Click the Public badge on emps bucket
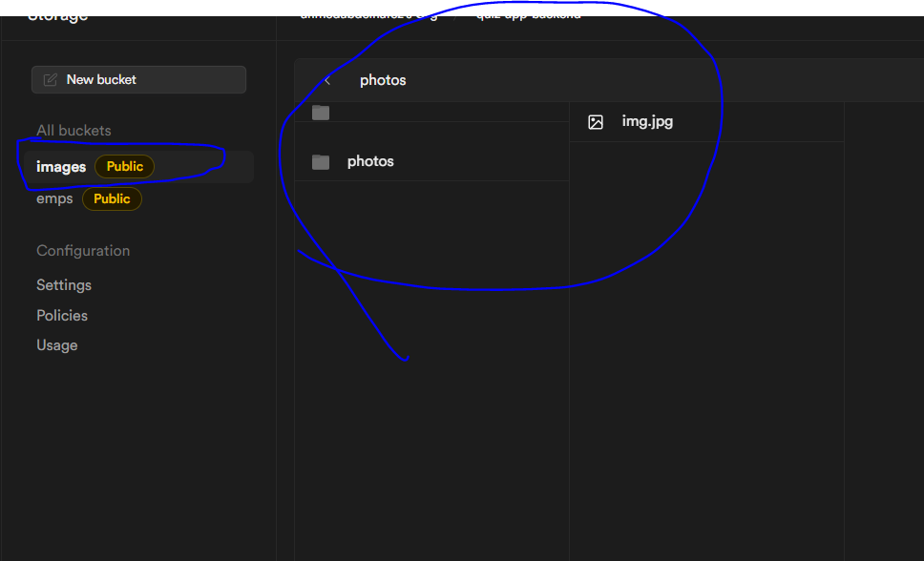Viewport: 924px width, 561px height. click(112, 198)
